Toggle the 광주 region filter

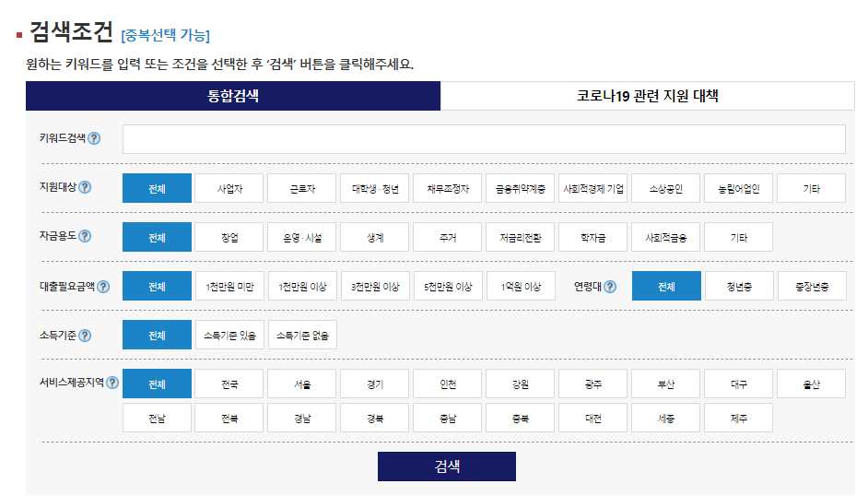[592, 384]
